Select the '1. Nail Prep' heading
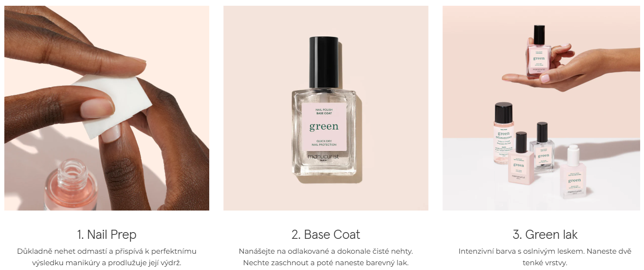This screenshot has width=644, height=270. pos(107,235)
